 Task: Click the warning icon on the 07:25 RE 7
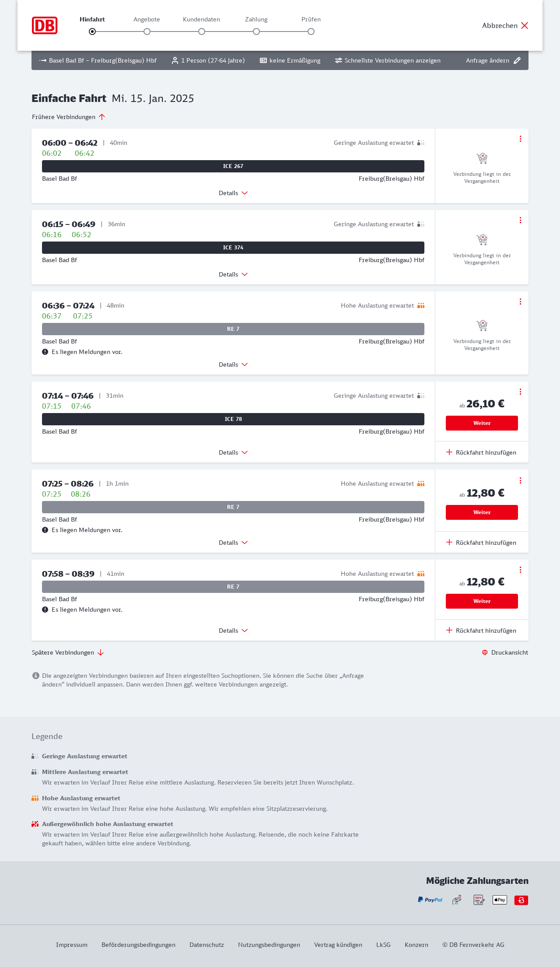click(x=45, y=530)
